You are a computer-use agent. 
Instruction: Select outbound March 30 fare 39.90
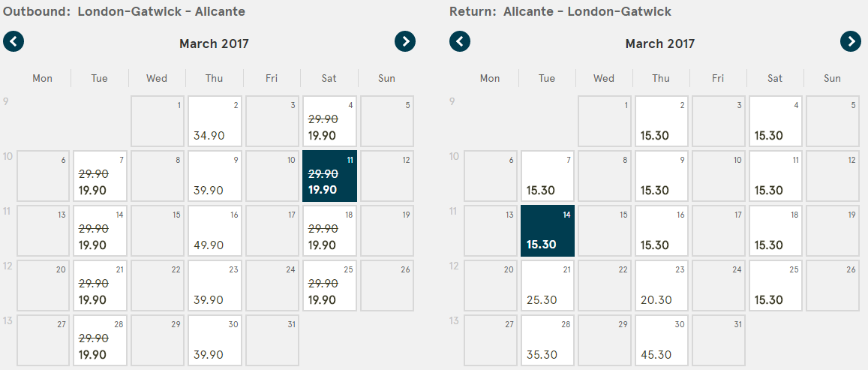point(215,340)
